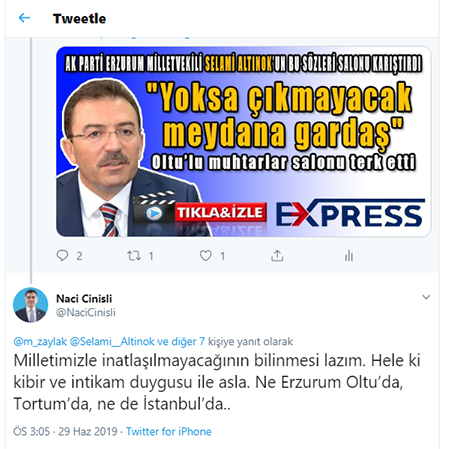Viewport: 450px width, 449px height.
Task: Open the @NaciCinisli handle
Action: [x=86, y=312]
